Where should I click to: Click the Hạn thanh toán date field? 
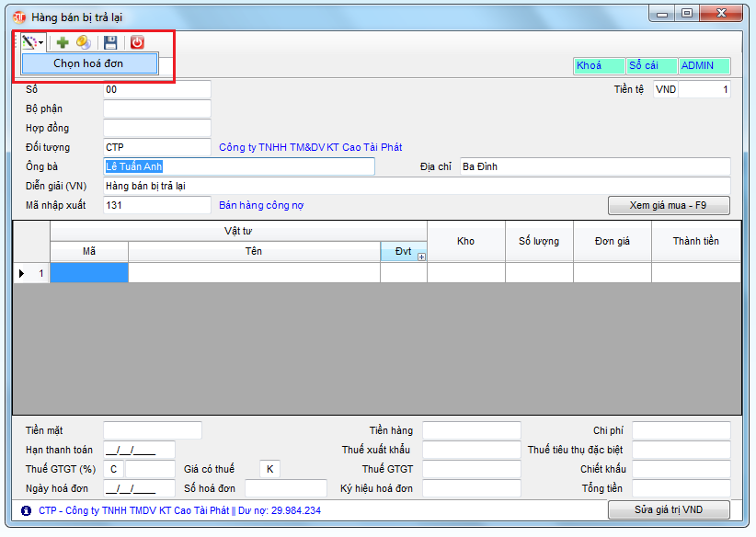coord(139,451)
